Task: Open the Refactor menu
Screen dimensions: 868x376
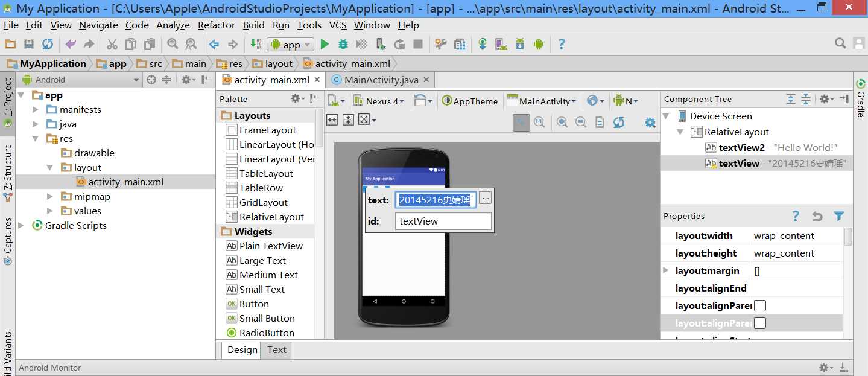Action: point(217,25)
